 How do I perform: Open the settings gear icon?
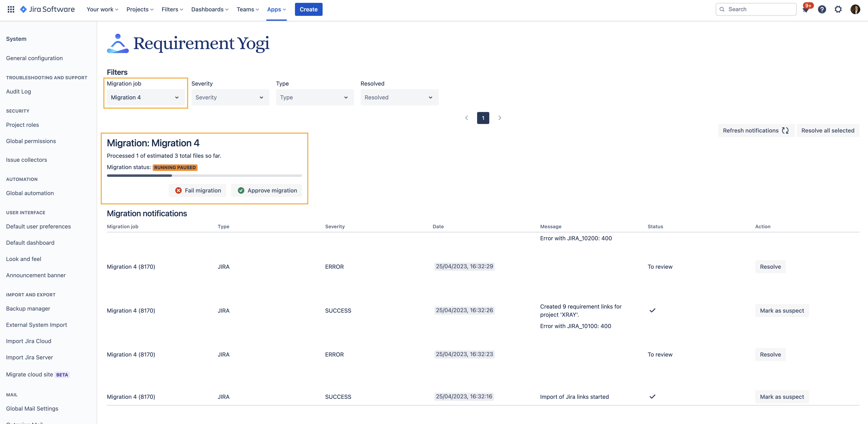pyautogui.click(x=838, y=9)
